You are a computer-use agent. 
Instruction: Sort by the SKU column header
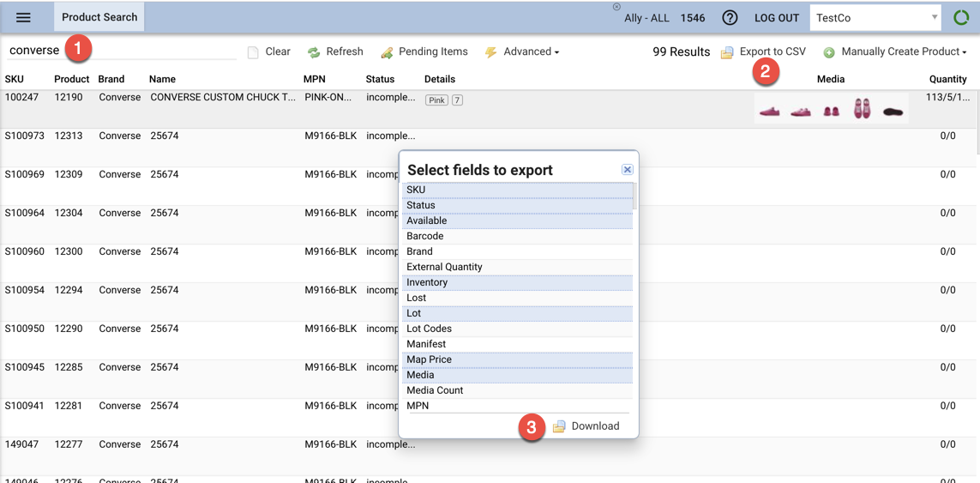coord(15,80)
